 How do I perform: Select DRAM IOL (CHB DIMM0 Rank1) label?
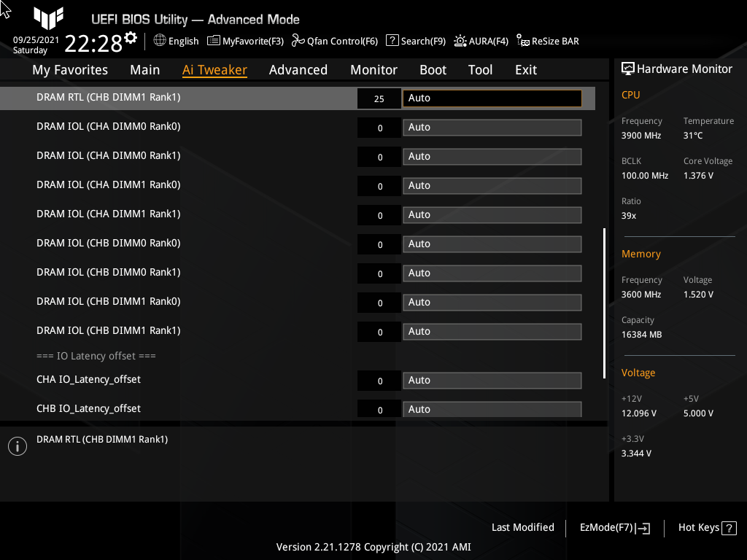point(108,273)
